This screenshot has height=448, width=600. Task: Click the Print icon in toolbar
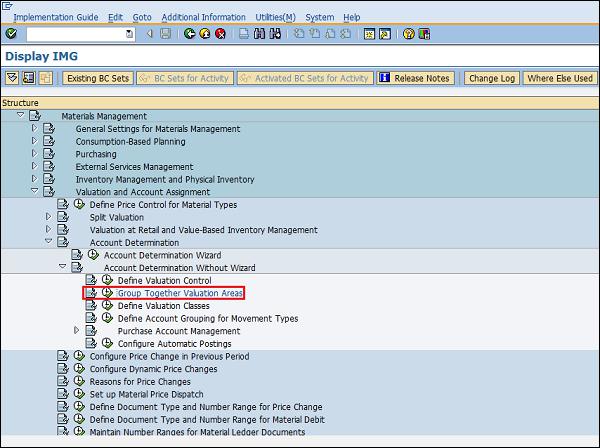(x=244, y=34)
